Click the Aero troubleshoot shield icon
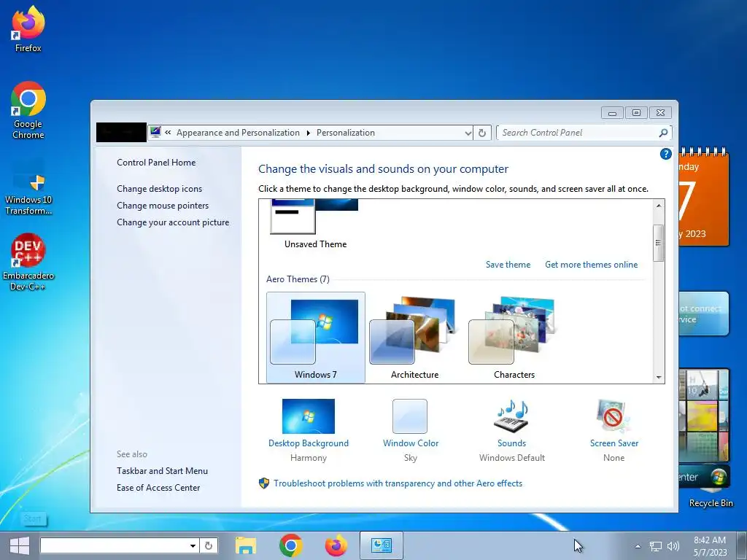747x560 pixels. [264, 483]
